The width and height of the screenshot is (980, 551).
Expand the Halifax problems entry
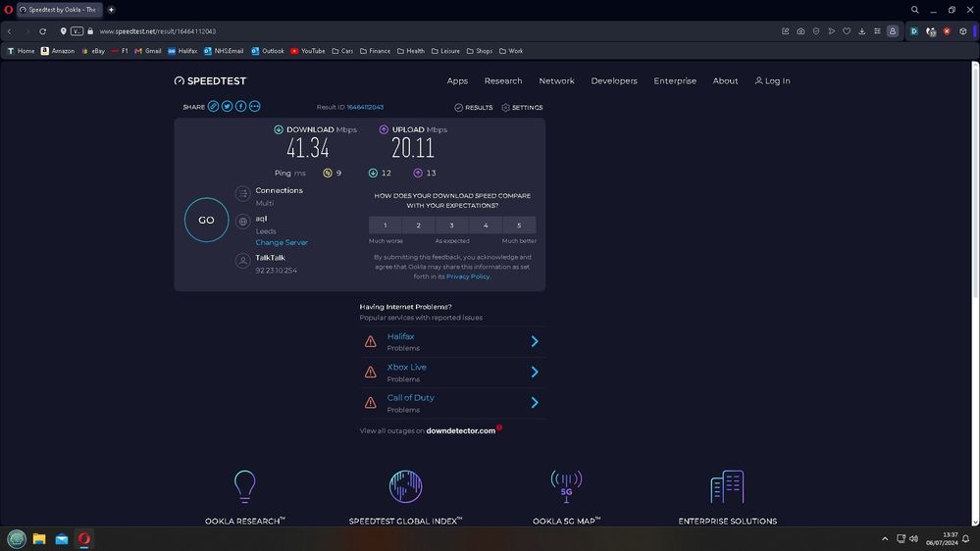[x=535, y=341]
